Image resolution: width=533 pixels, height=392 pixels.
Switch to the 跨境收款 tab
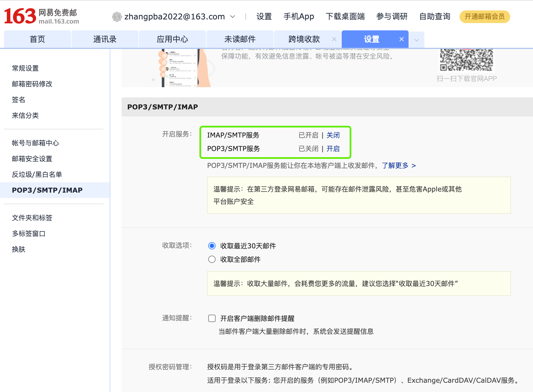tap(304, 39)
